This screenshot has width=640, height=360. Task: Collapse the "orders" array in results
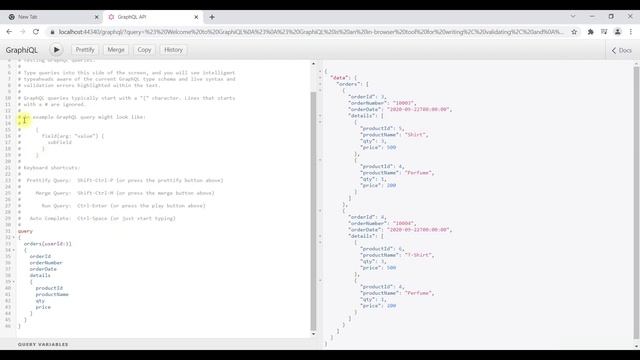[320, 84]
